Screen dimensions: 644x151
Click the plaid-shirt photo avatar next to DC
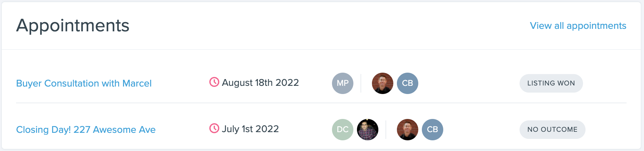[x=368, y=130]
